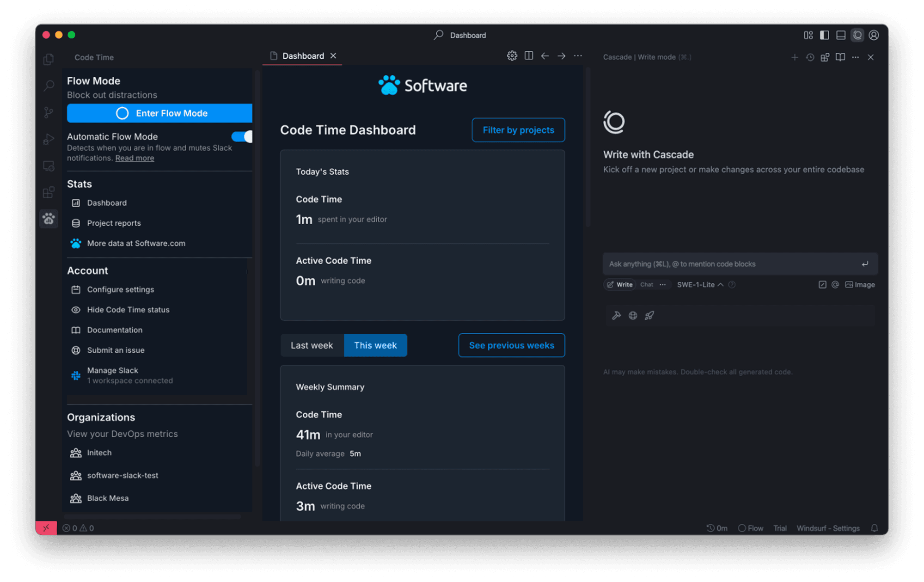Open Source Control icon in activity bar
The image size is (924, 582).
[x=49, y=112]
